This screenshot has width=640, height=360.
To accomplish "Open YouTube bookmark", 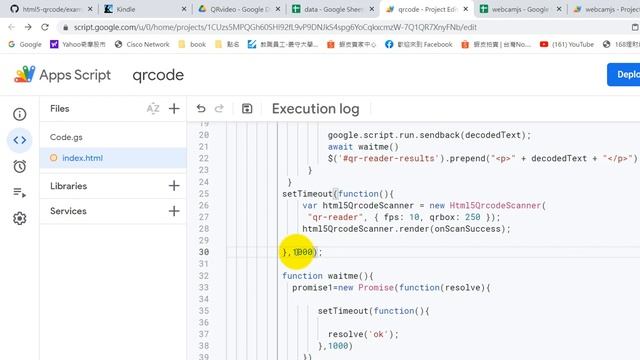I will (567, 44).
